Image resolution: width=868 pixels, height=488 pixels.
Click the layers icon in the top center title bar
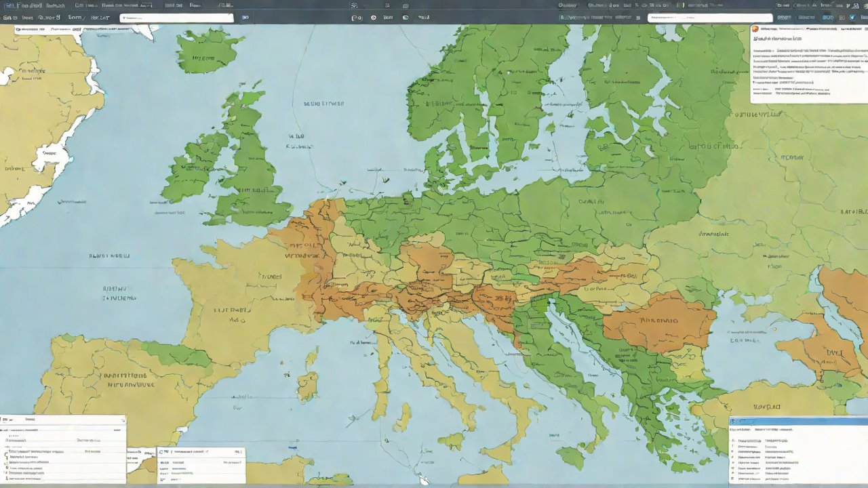tap(354, 5)
